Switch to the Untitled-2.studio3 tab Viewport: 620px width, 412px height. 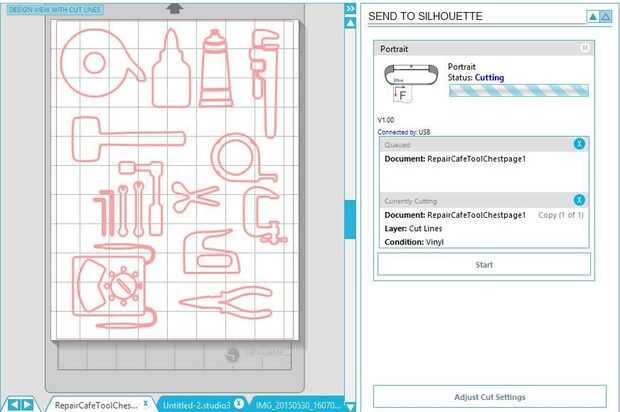pyautogui.click(x=197, y=405)
